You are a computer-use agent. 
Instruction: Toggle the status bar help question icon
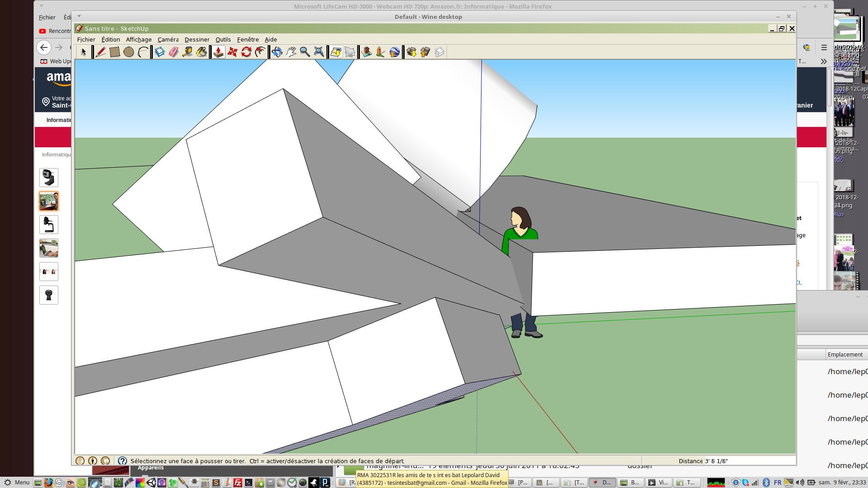pyautogui.click(x=122, y=460)
